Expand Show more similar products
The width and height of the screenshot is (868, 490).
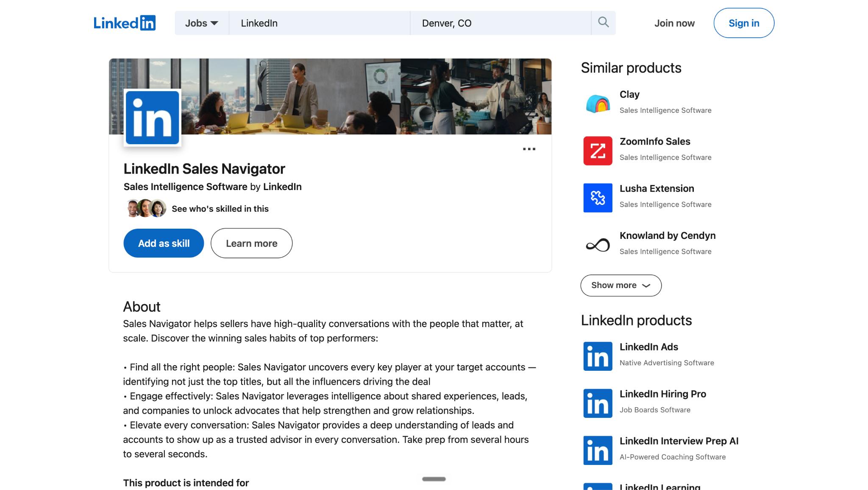[x=621, y=285]
